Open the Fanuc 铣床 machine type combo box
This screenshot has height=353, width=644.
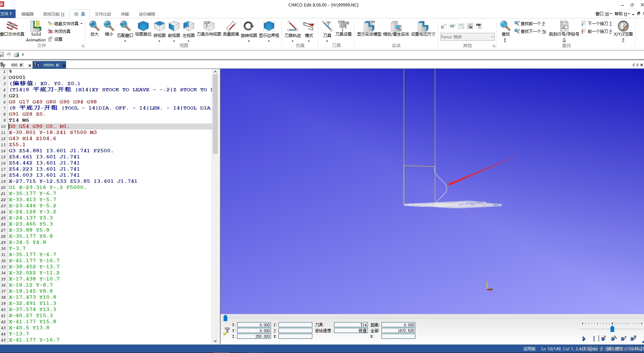click(467, 37)
